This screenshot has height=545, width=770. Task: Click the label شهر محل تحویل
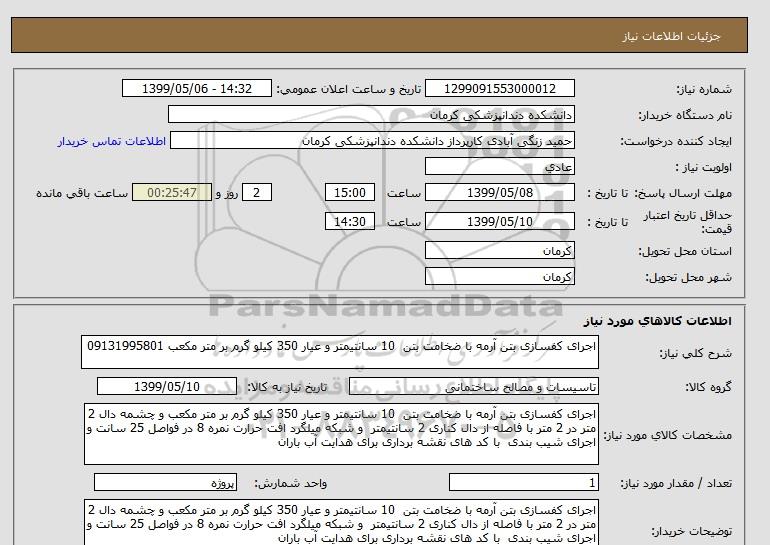coord(688,277)
